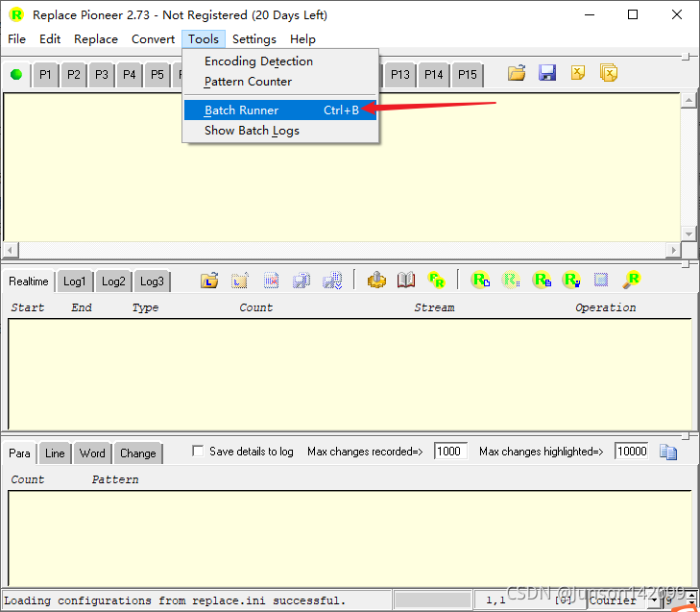700x612 pixels.
Task: Click the editor vertical scrollbar up arrow
Action: coord(688,100)
